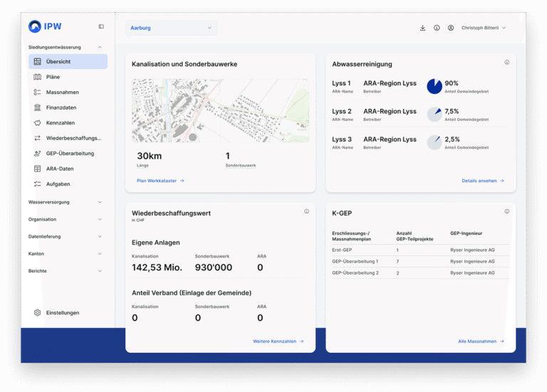Viewport: 547px width, 392px height.
Task: Go to Massnahmen menu item
Action: (62, 92)
